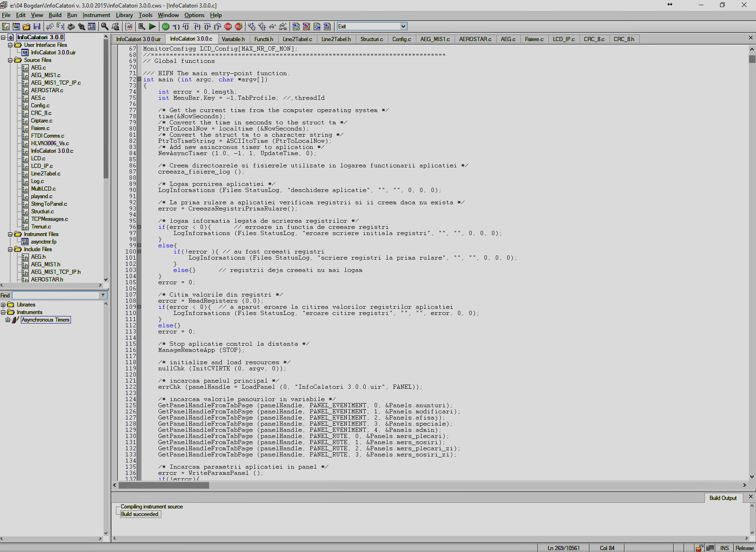Click the document with red X icon
The image size is (756, 552).
click(x=307, y=26)
